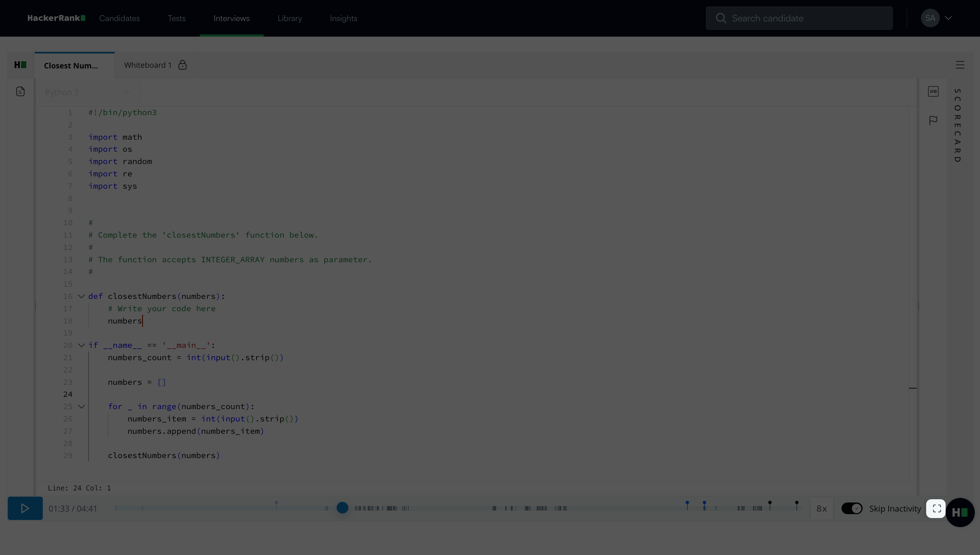Open the I/O panel icon
Image resolution: width=980 pixels, height=555 pixels.
pyautogui.click(x=933, y=91)
